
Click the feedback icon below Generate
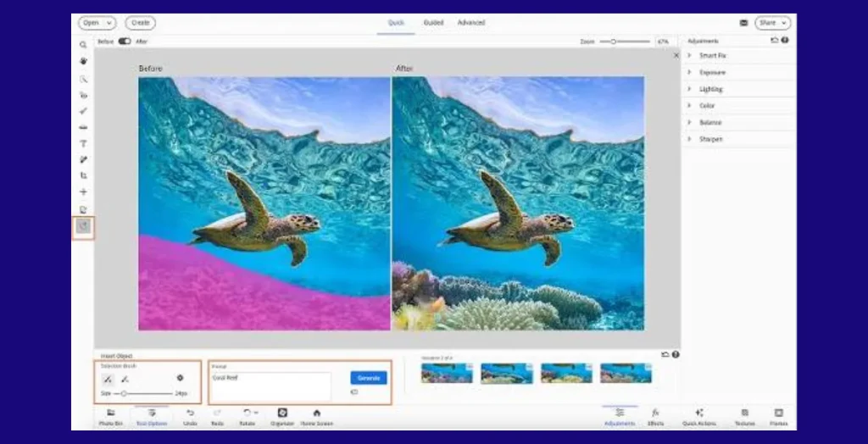tap(354, 392)
